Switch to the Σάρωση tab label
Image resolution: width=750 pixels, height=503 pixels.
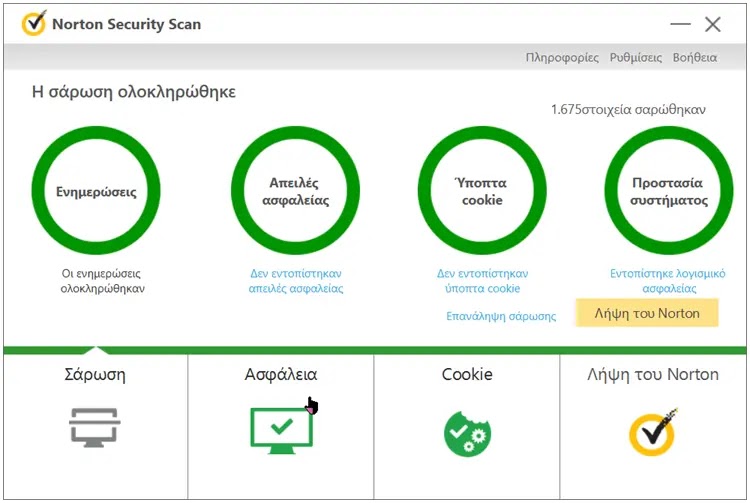95,374
